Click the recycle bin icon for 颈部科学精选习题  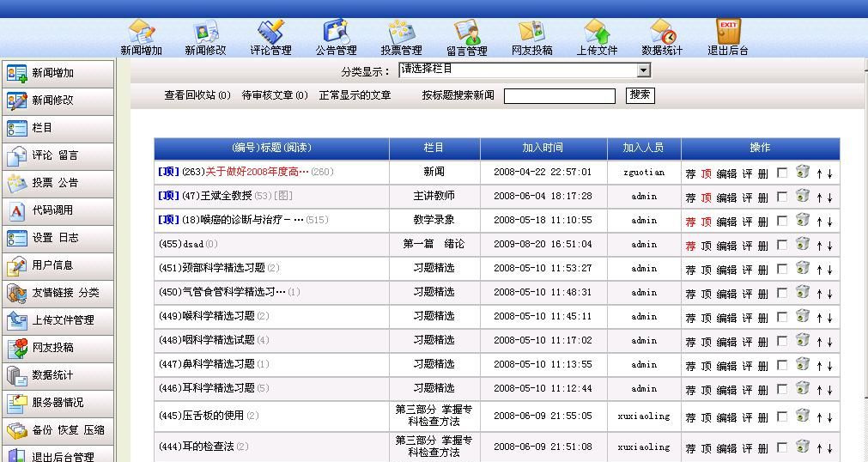802,268
